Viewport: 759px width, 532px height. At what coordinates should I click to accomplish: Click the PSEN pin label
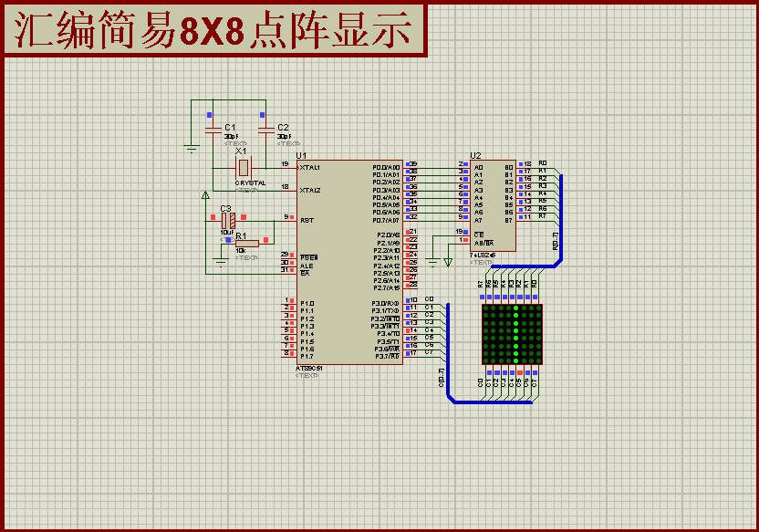(309, 257)
